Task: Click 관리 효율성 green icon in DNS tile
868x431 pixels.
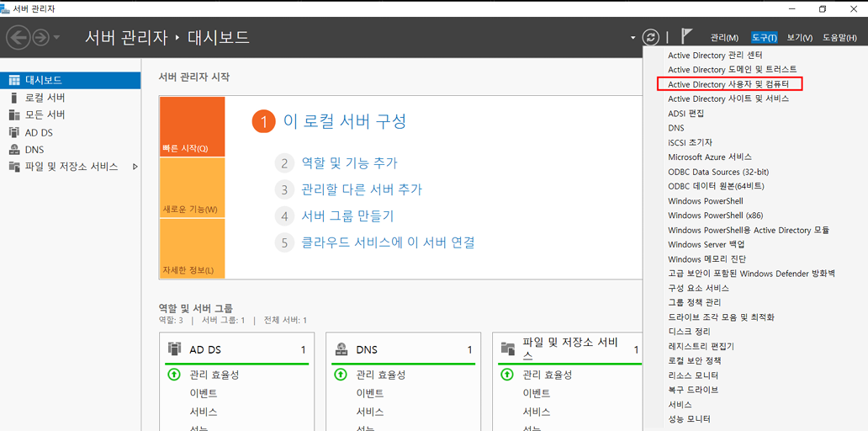Action: click(340, 375)
